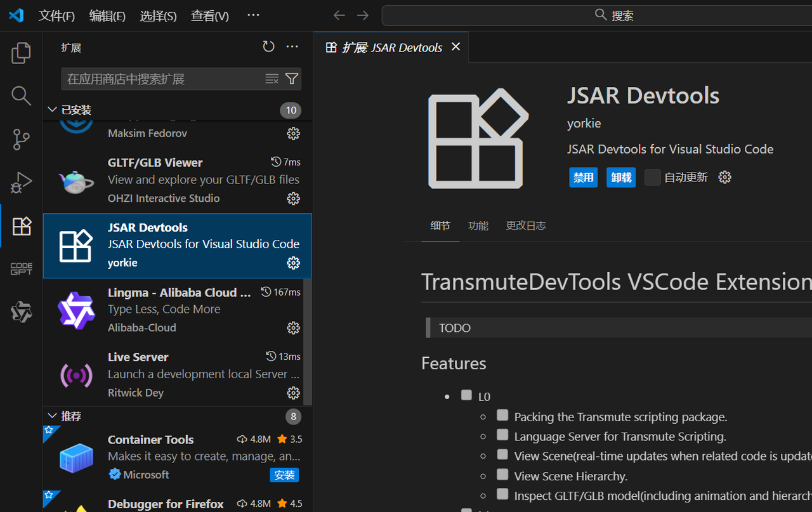
Task: Open manage gear for Maksim Fedorov extension
Action: coord(293,133)
